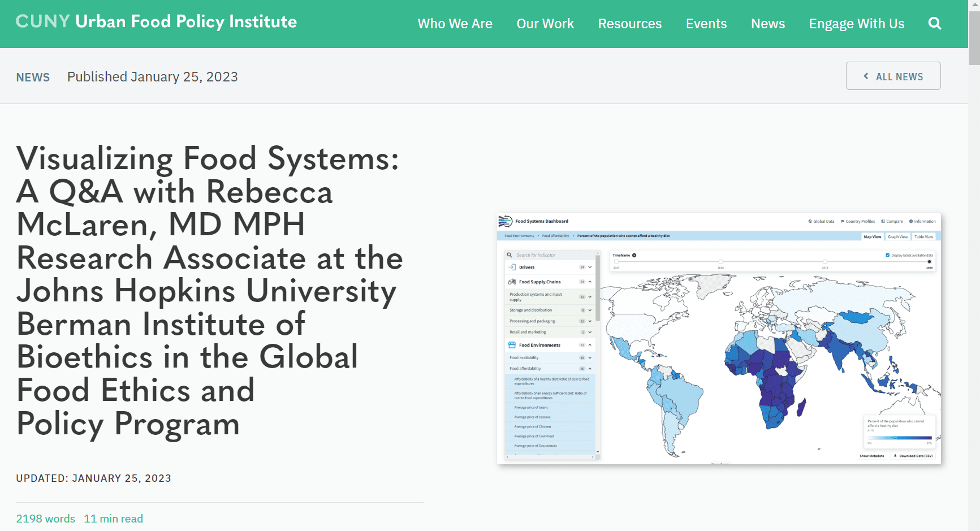Open the Food Systems Dashboard map image
This screenshot has height=531, width=980.
(719, 339)
